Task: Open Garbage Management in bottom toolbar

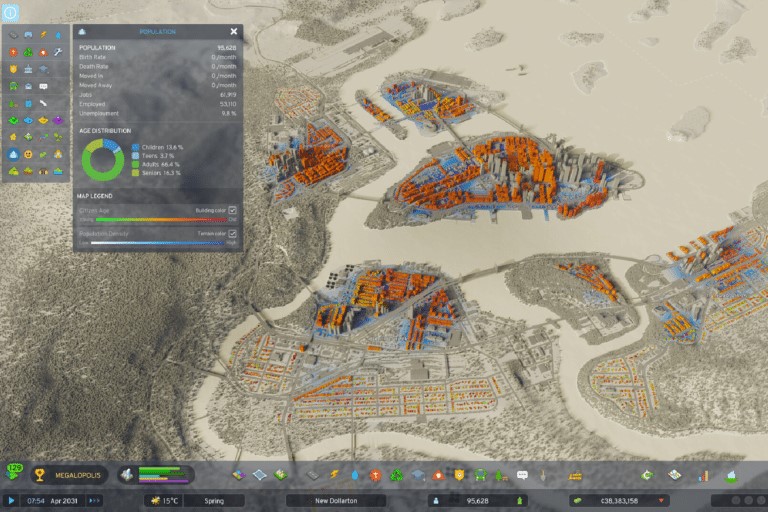Action: point(396,475)
